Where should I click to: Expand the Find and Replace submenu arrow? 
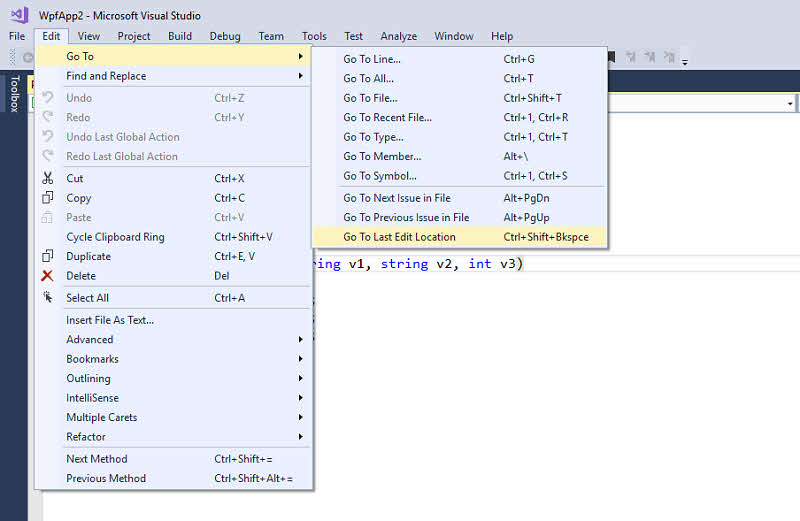point(301,76)
